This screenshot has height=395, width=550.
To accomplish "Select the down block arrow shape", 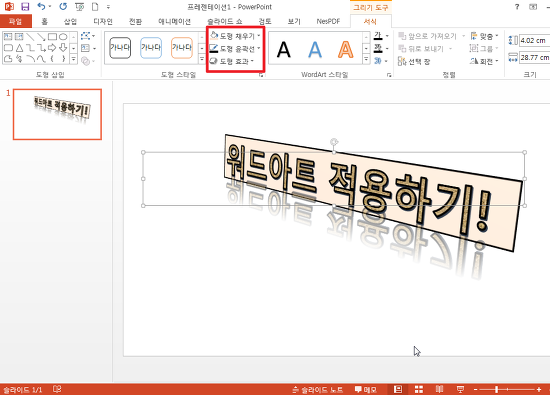I will tap(63, 48).
